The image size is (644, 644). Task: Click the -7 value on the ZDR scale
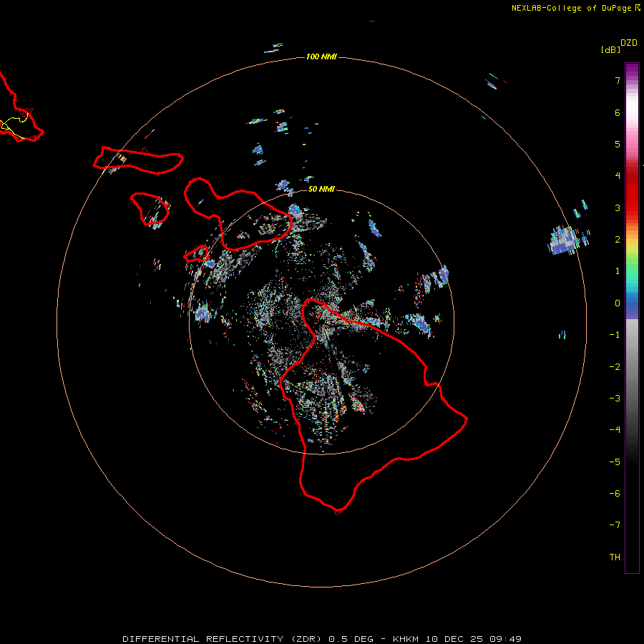coord(615,525)
